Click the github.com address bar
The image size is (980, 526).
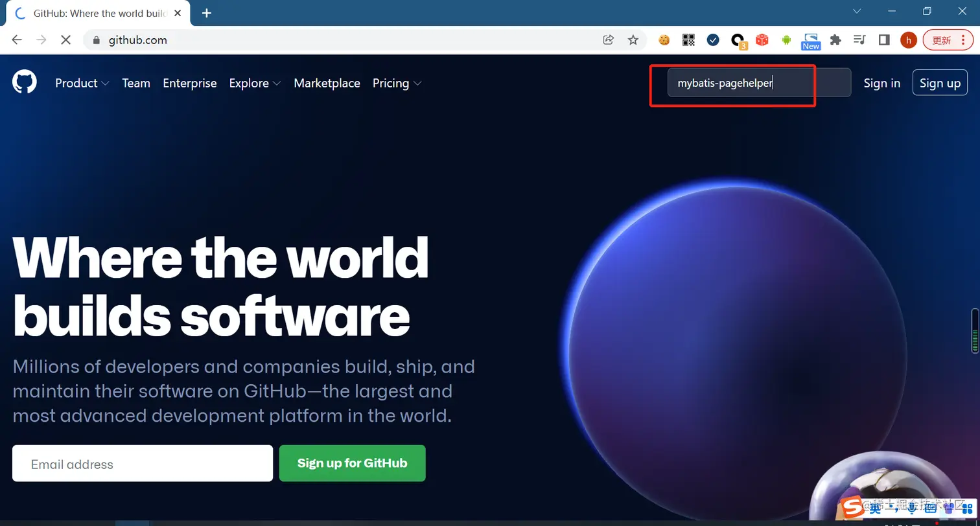pos(365,40)
